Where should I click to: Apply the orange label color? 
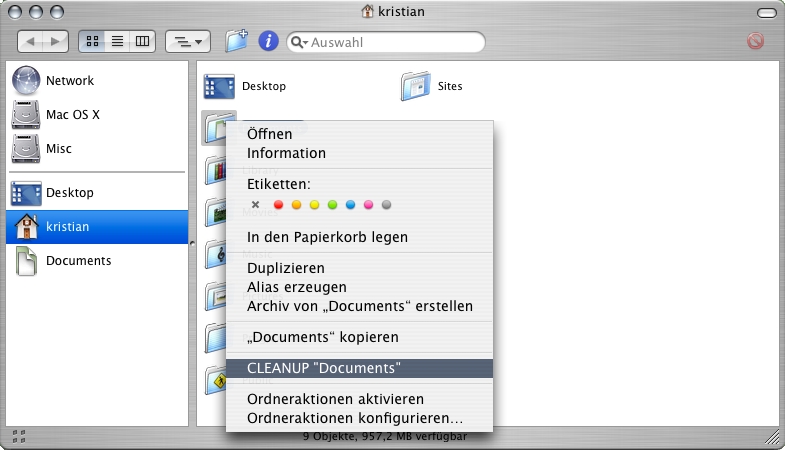point(296,205)
